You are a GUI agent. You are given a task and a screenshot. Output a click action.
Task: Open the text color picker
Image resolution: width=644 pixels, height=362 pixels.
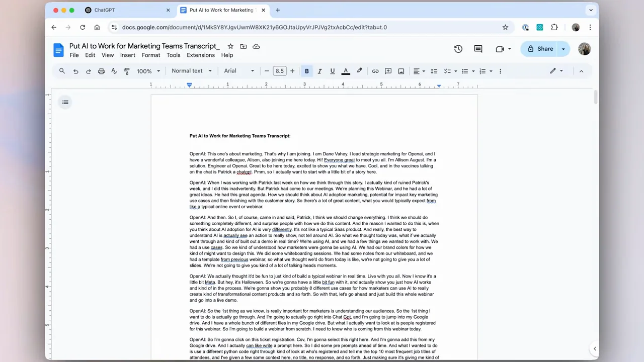[346, 71]
